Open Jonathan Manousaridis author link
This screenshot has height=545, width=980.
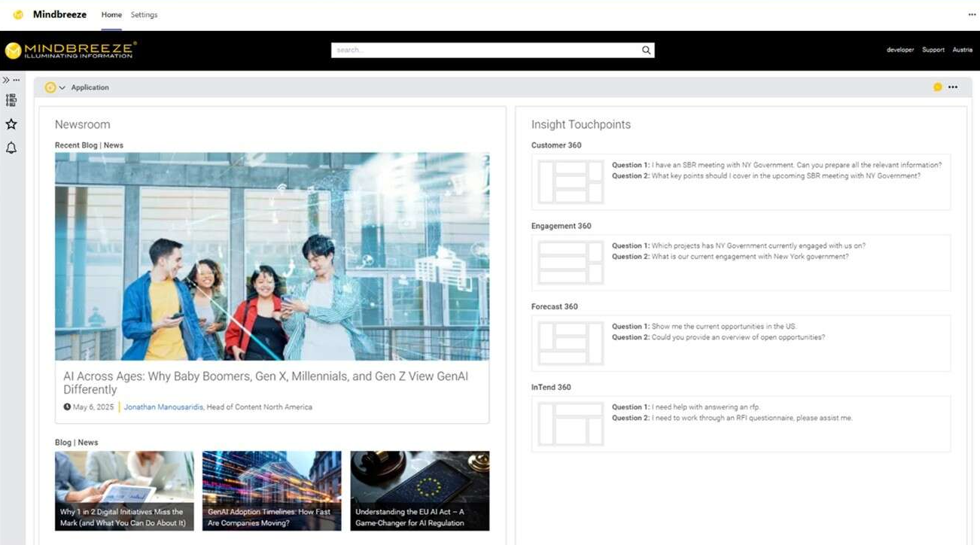click(163, 407)
